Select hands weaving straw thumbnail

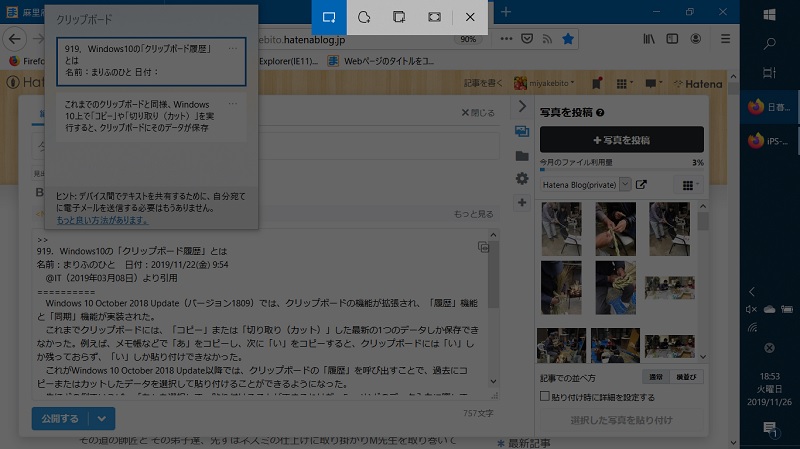coord(615,229)
